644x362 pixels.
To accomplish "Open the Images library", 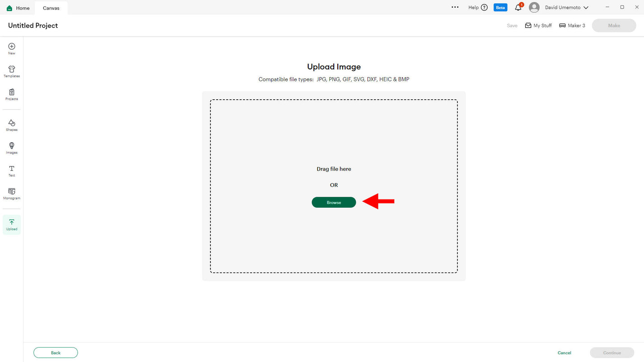I will [x=12, y=148].
